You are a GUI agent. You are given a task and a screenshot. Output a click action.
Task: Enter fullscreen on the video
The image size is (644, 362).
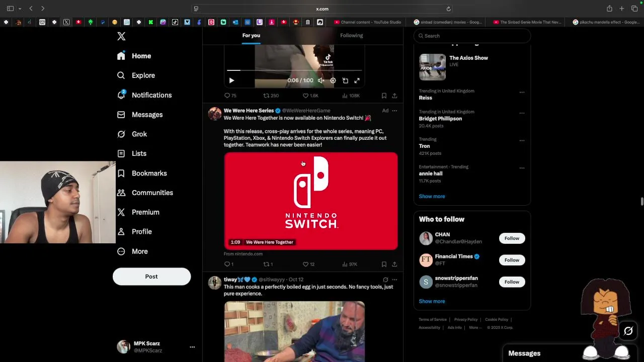[357, 80]
